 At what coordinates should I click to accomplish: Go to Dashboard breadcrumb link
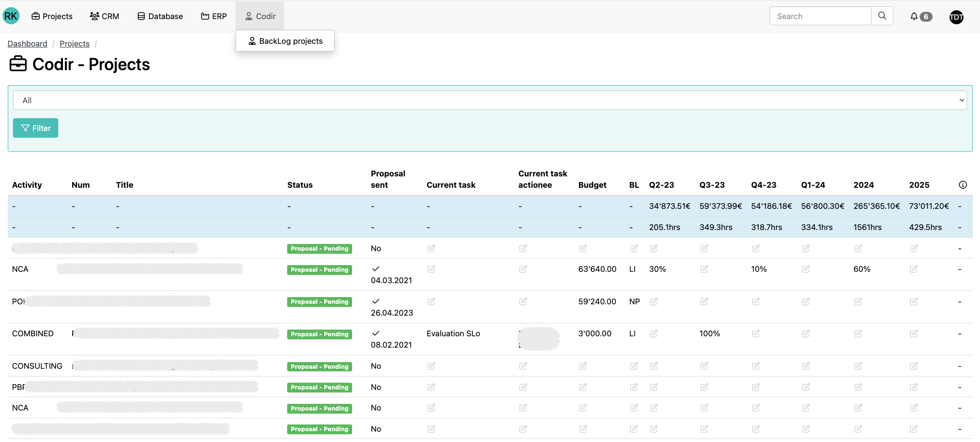(27, 44)
